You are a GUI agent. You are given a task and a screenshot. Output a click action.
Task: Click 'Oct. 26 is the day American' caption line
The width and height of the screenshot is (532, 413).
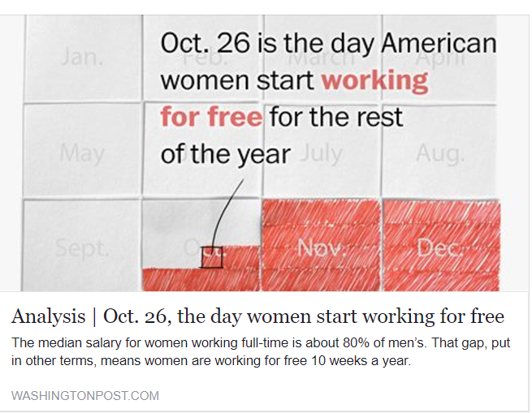click(328, 43)
